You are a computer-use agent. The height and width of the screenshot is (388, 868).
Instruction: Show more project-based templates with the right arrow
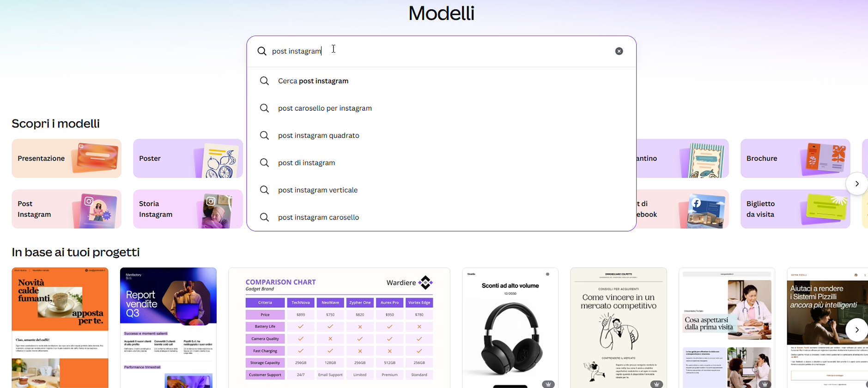pos(857,329)
